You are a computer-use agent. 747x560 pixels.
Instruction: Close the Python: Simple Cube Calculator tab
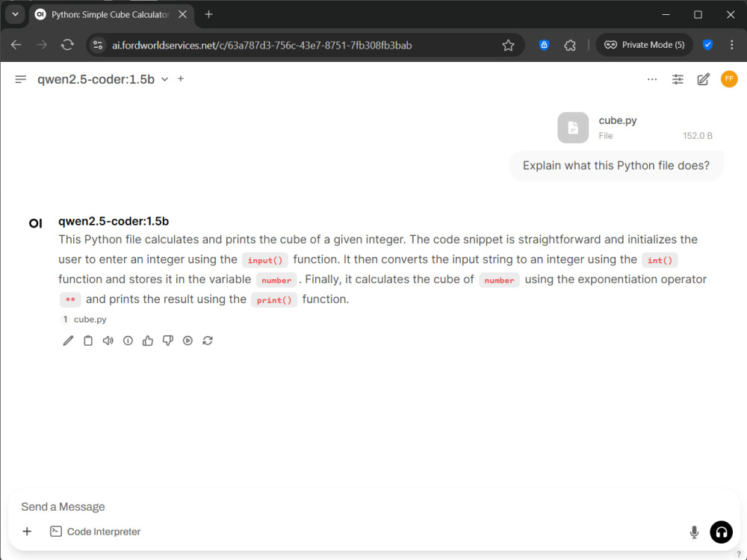point(182,14)
